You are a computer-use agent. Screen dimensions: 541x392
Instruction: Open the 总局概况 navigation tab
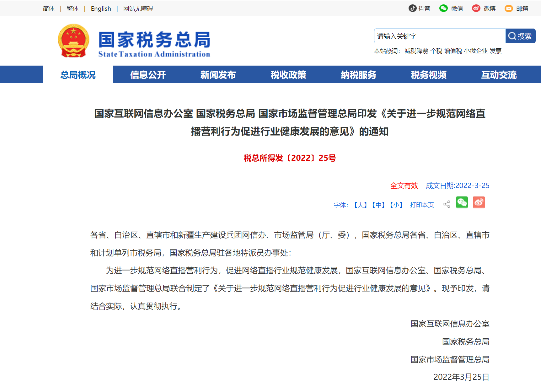[x=78, y=75]
